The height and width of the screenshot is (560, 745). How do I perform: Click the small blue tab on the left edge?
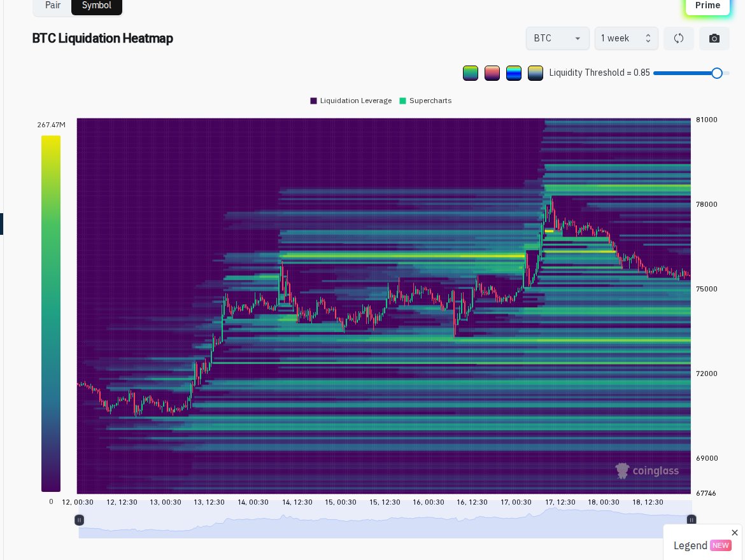[x=2, y=224]
